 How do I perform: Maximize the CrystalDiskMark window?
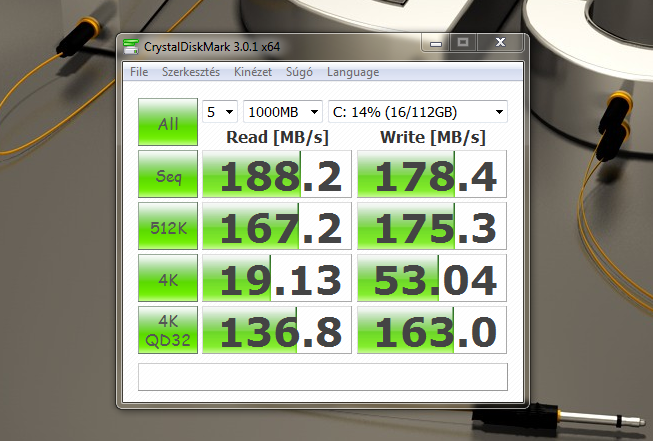(x=463, y=43)
